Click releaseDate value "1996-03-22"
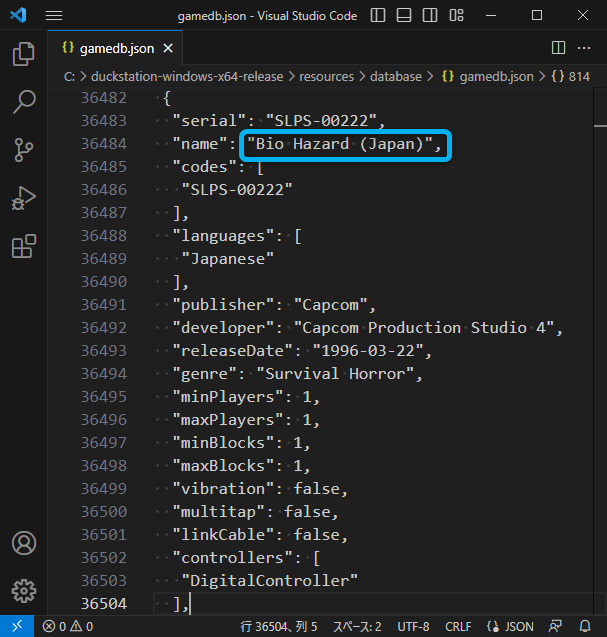Image resolution: width=607 pixels, height=637 pixels. point(368,351)
